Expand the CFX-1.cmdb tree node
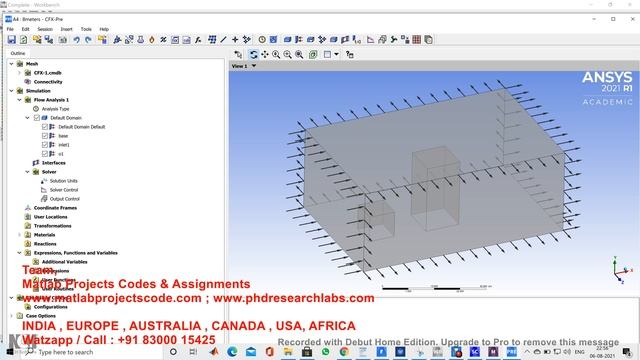 (x=19, y=73)
